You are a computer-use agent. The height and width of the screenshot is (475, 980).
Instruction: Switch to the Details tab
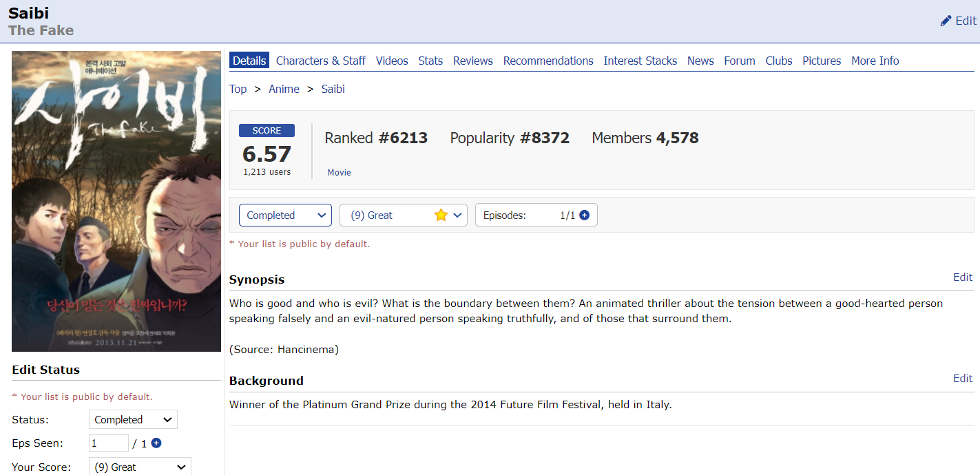[249, 61]
